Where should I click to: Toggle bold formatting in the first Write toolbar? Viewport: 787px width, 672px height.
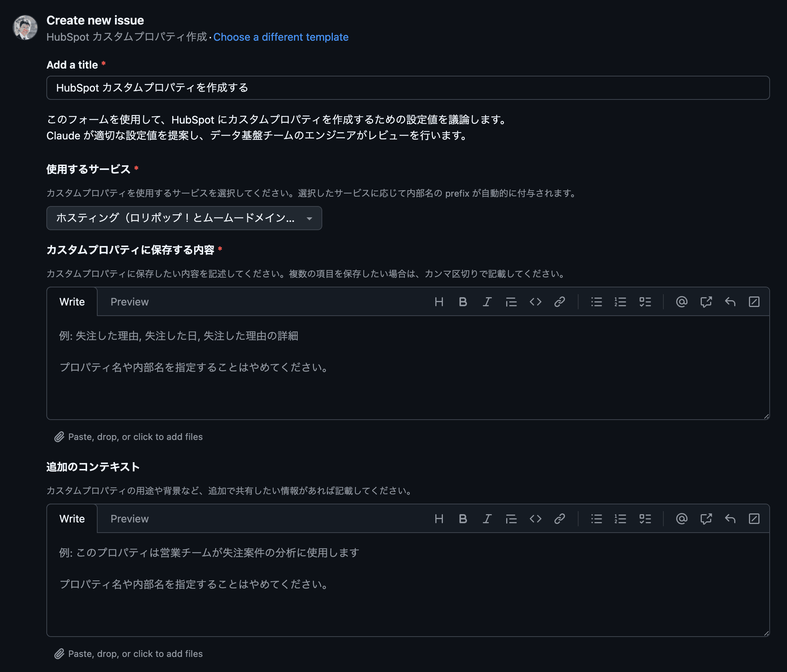click(x=463, y=302)
